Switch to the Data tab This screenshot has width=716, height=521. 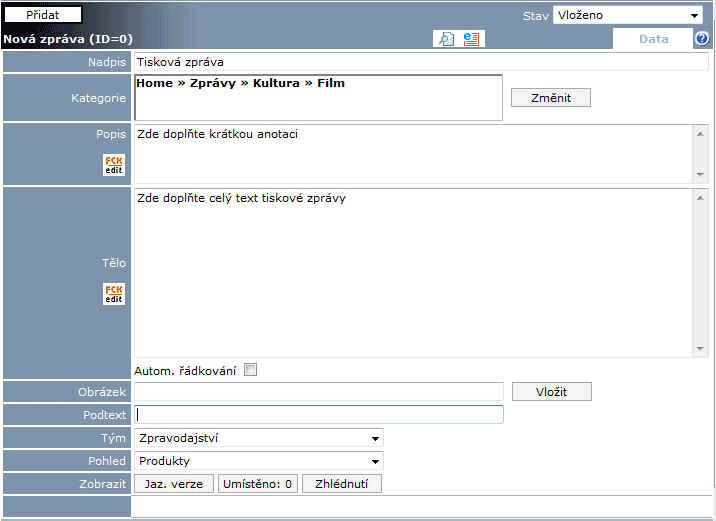click(653, 39)
